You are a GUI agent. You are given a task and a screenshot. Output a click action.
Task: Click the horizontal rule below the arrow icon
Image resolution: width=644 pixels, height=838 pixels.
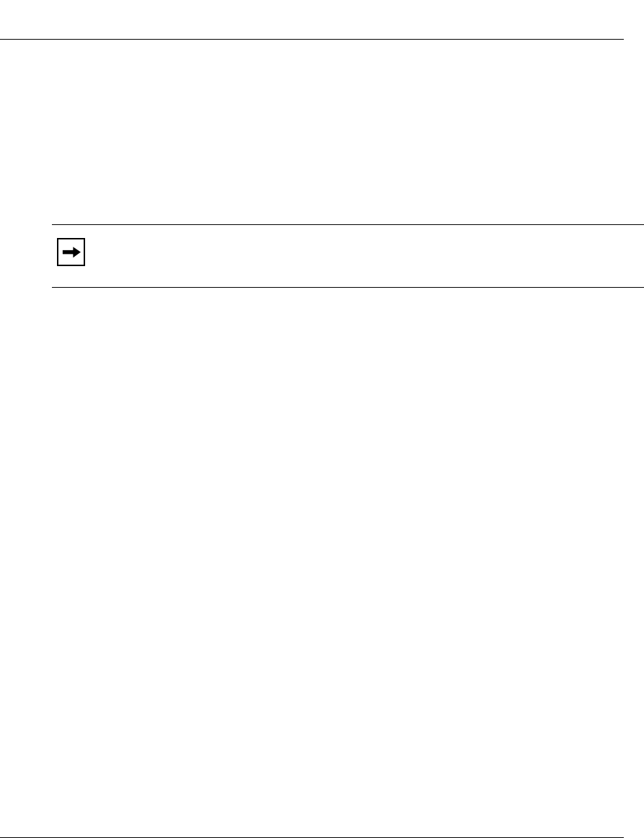348,287
